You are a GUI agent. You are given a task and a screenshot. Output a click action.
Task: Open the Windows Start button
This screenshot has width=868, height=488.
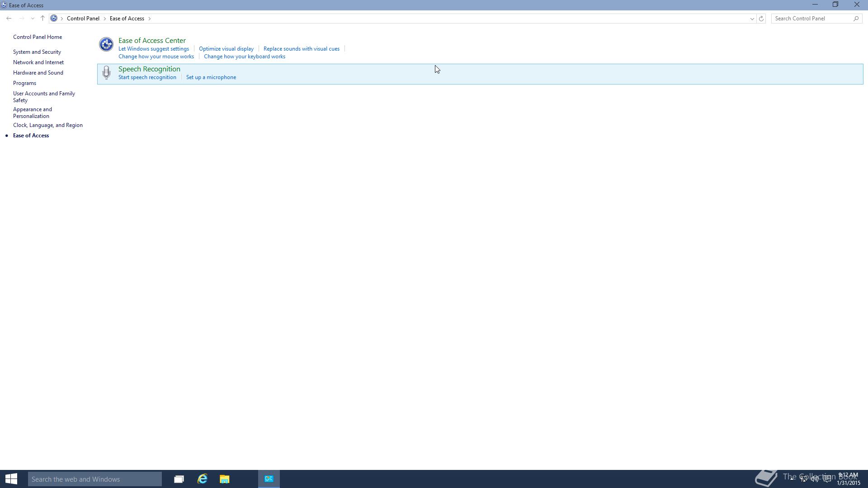tap(11, 479)
